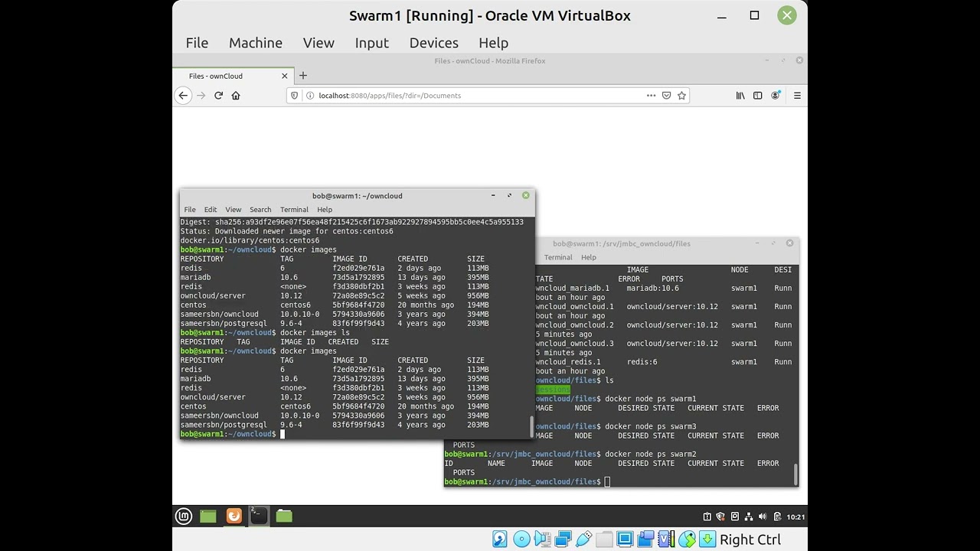Click clipboard tray icon in Mint panel
The width and height of the screenshot is (980, 551).
(707, 517)
